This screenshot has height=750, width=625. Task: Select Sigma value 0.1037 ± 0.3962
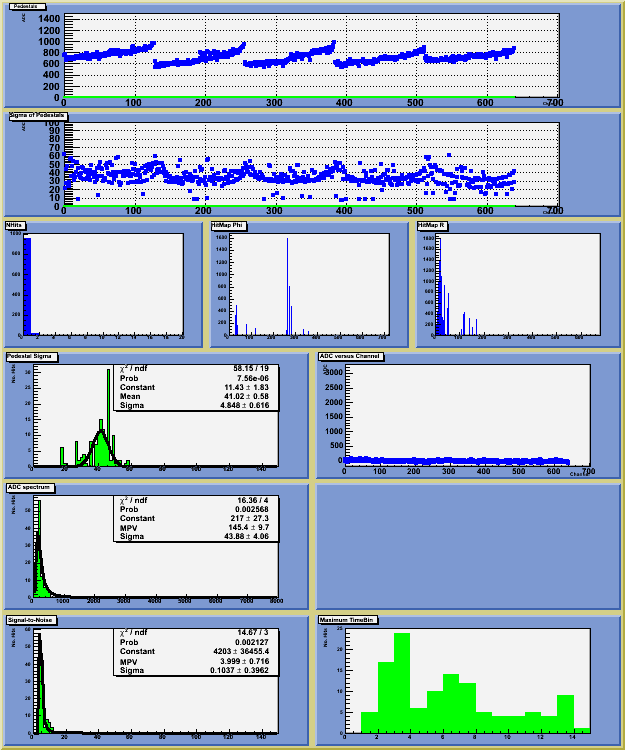point(240,671)
